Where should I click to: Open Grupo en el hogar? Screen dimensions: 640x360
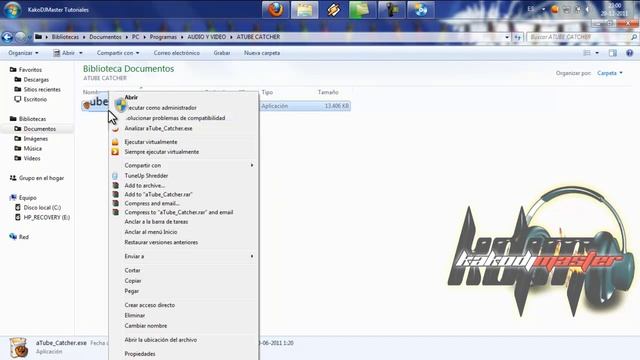(x=41, y=178)
